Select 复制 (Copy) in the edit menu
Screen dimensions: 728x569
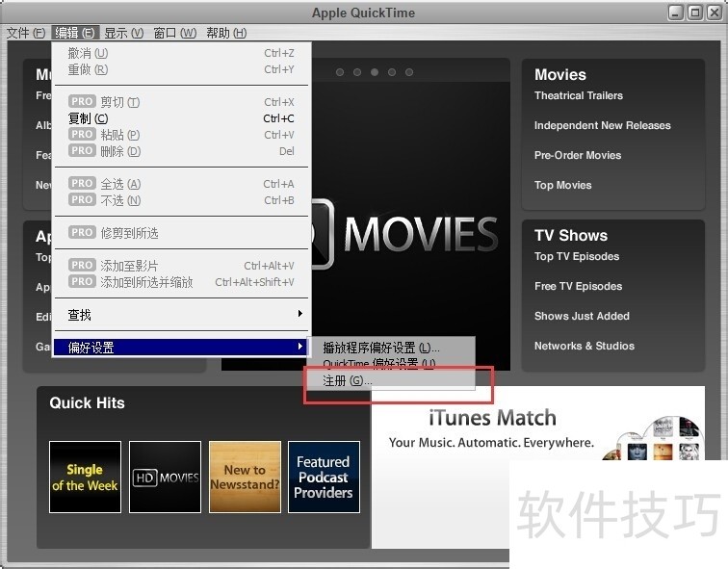coord(88,118)
